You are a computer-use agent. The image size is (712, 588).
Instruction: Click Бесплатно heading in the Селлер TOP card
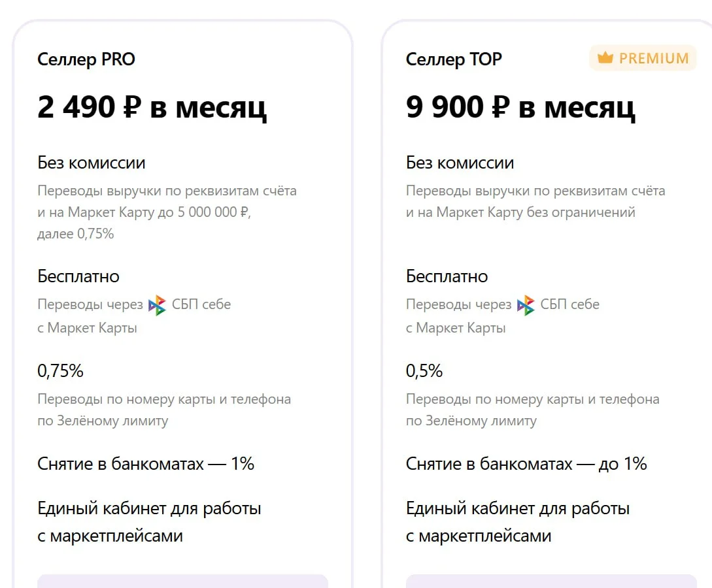(447, 276)
